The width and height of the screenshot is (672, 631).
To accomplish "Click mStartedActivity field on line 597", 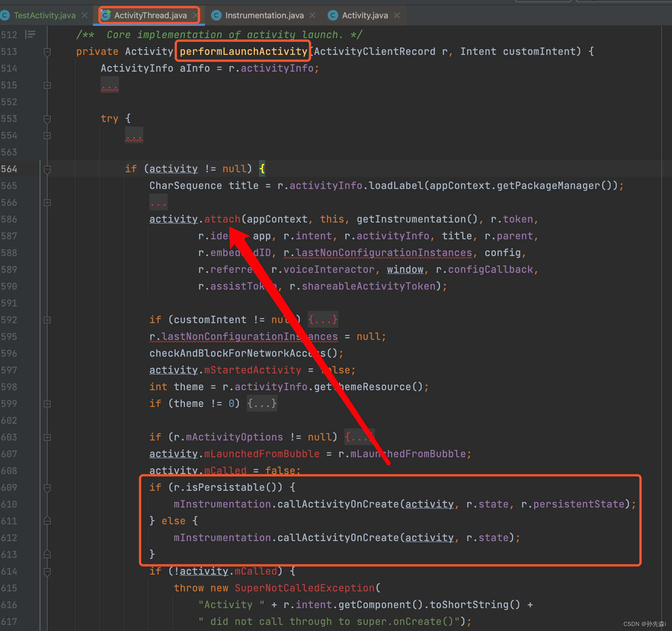I will (x=253, y=370).
